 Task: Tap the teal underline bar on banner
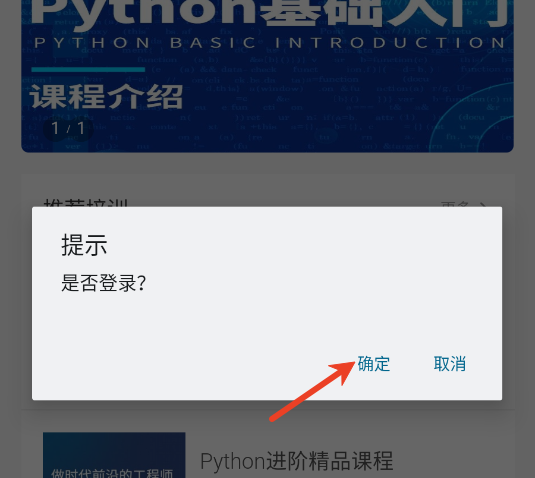[88, 70]
